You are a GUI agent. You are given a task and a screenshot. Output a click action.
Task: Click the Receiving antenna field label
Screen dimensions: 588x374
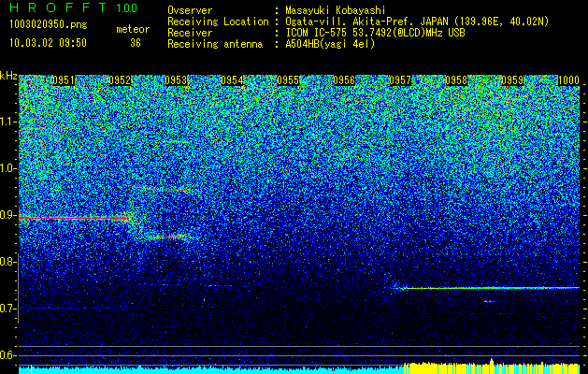(215, 44)
